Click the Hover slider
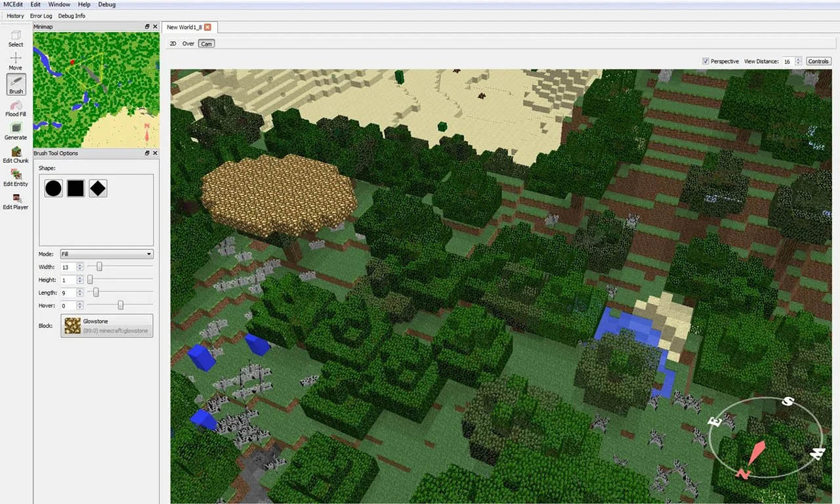This screenshot has width=840, height=504. point(120,306)
